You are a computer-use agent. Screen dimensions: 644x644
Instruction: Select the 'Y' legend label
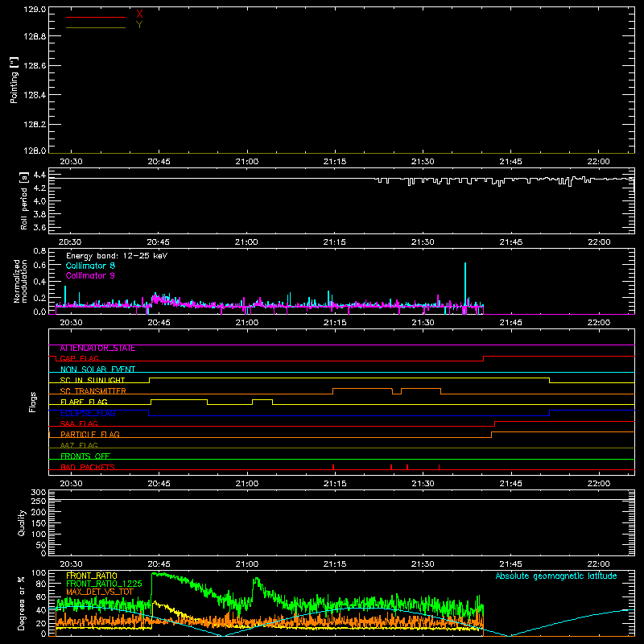(139, 25)
